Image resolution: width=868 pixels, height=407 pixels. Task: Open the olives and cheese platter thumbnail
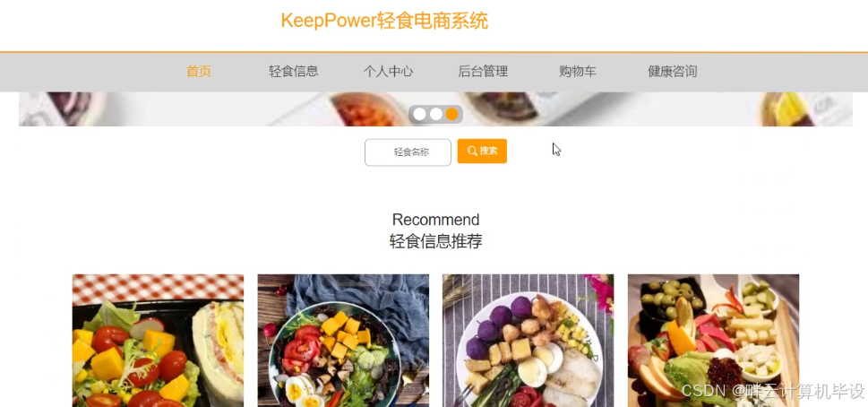click(x=714, y=341)
